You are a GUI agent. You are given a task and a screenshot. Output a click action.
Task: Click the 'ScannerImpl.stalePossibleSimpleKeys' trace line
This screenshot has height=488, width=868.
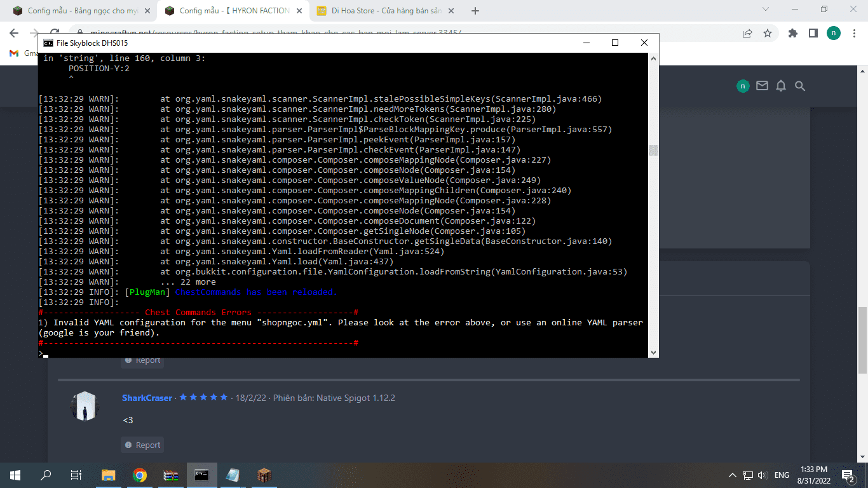pos(320,99)
